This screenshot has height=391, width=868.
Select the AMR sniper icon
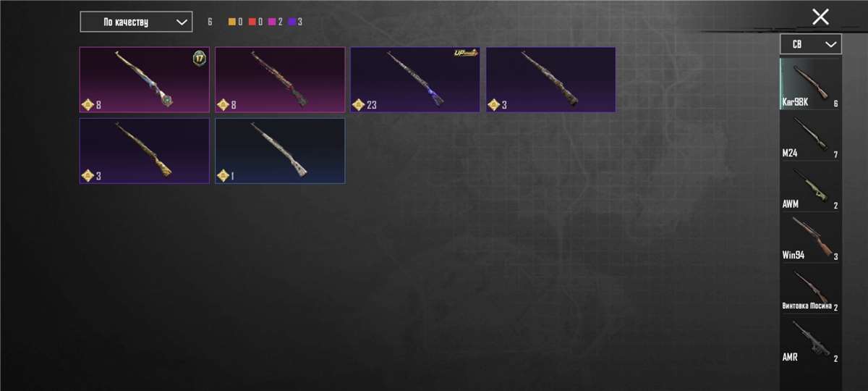click(x=810, y=340)
